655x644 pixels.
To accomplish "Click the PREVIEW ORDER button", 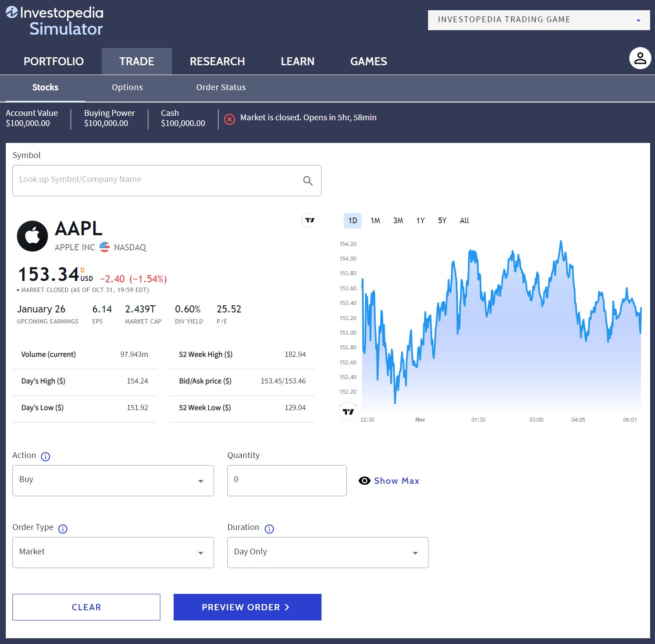I will coord(247,607).
